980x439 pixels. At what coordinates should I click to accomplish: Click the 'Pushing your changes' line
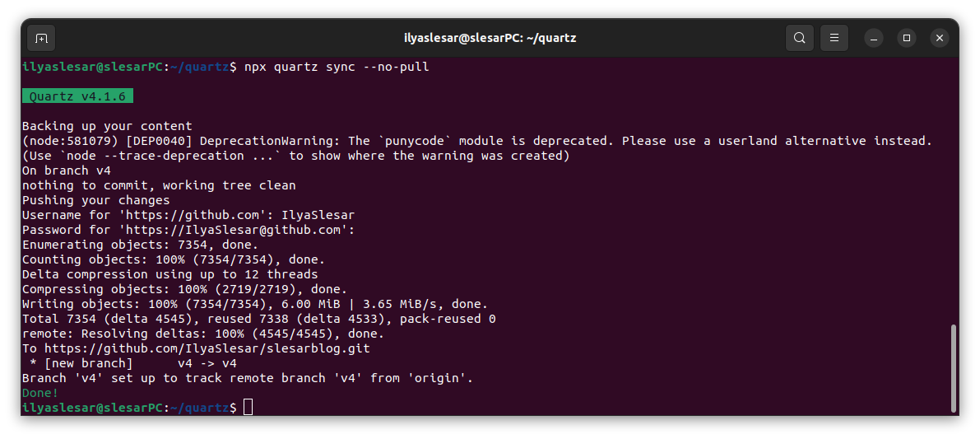(95, 200)
